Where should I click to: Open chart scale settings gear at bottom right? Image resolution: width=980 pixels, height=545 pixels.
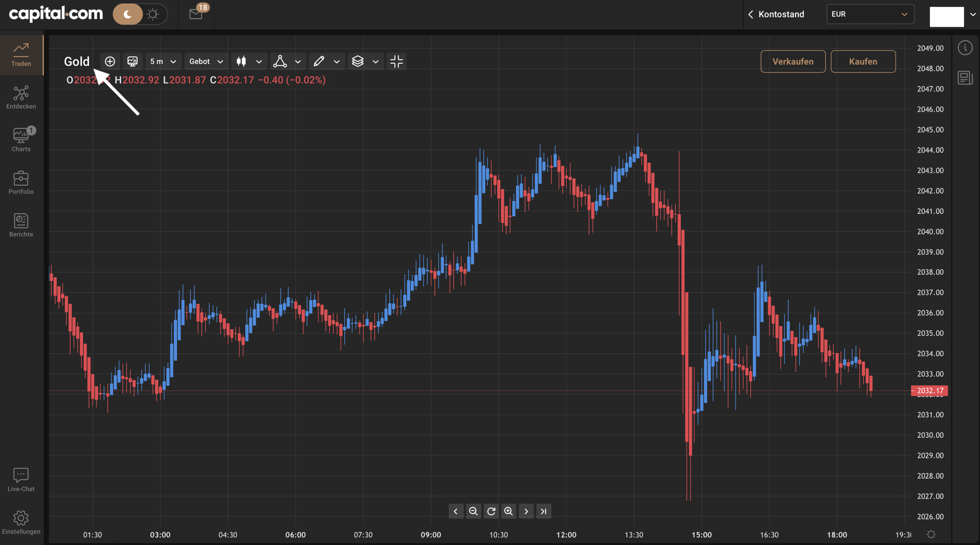pos(931,534)
